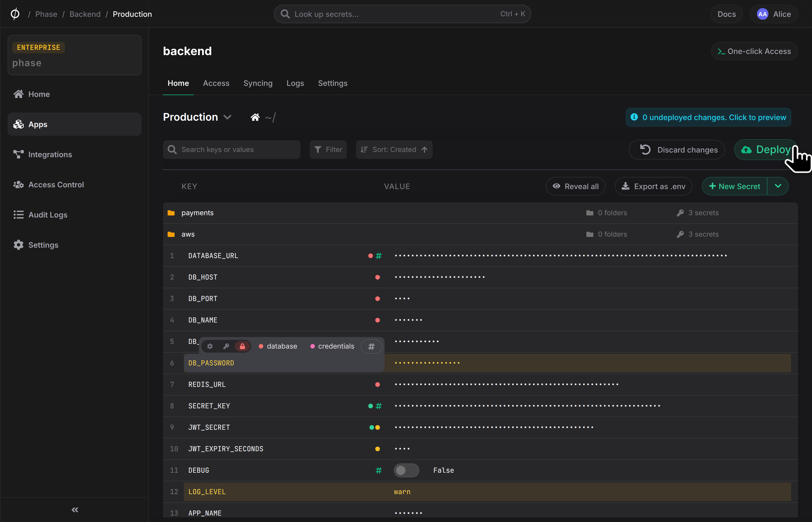The height and width of the screenshot is (522, 812).
Task: Open Audit Logs in the sidebar
Action: tap(74, 215)
